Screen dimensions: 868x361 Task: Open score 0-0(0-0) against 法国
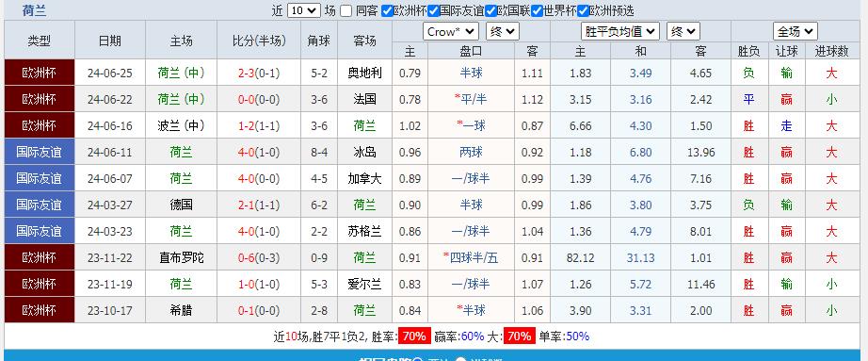pos(259,100)
